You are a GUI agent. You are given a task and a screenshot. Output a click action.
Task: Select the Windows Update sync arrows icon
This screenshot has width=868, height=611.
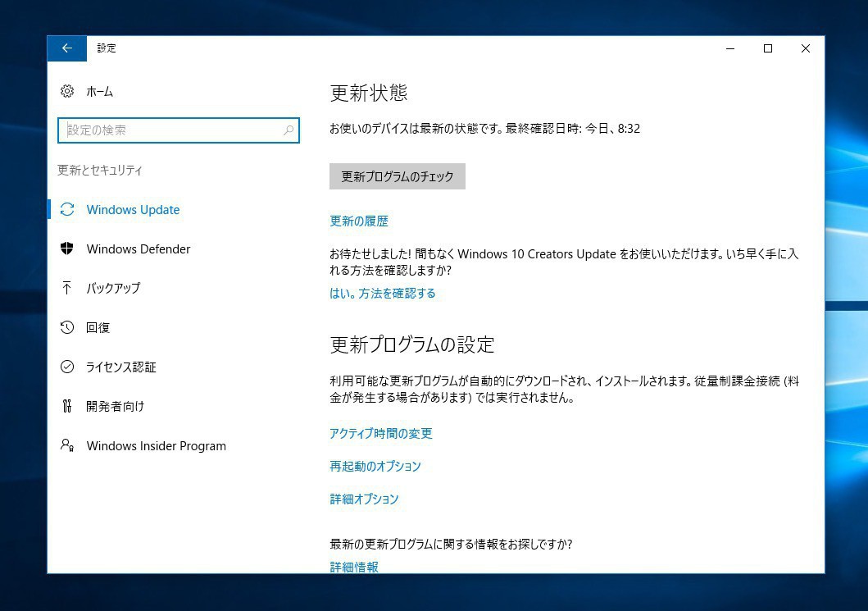coord(67,209)
